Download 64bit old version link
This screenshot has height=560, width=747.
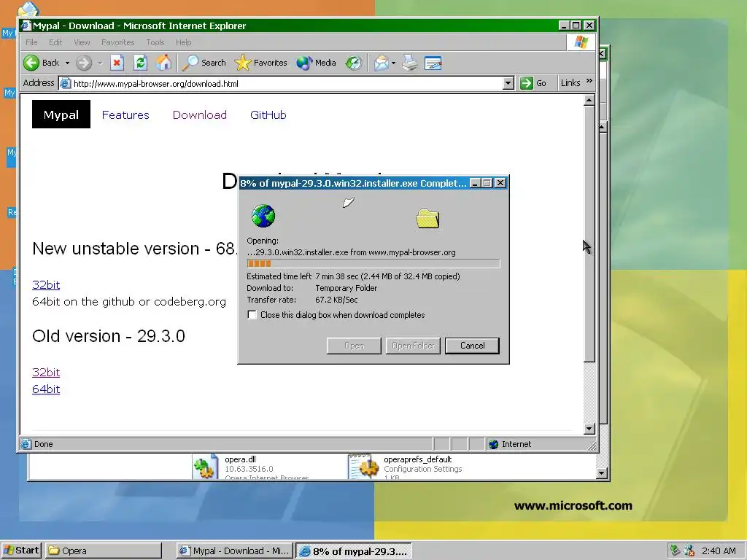point(46,389)
